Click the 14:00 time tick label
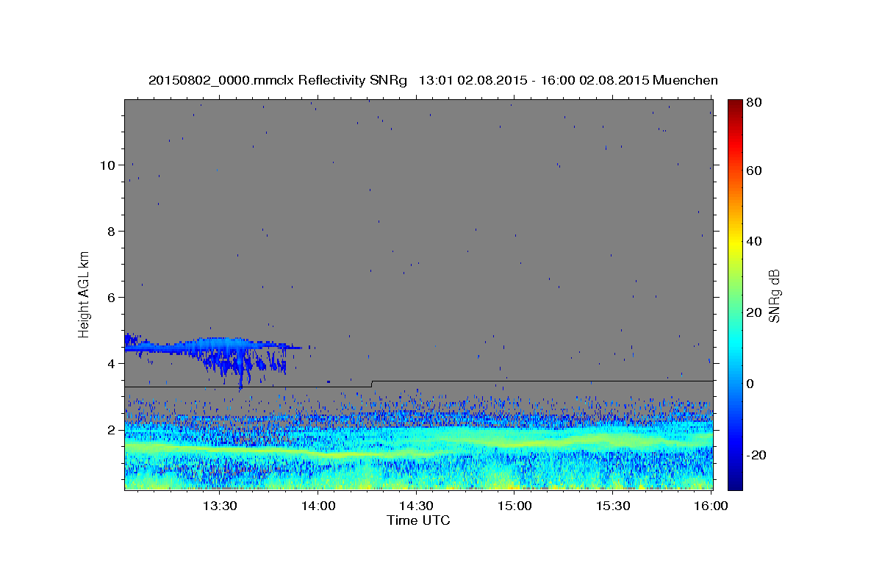 (318, 506)
